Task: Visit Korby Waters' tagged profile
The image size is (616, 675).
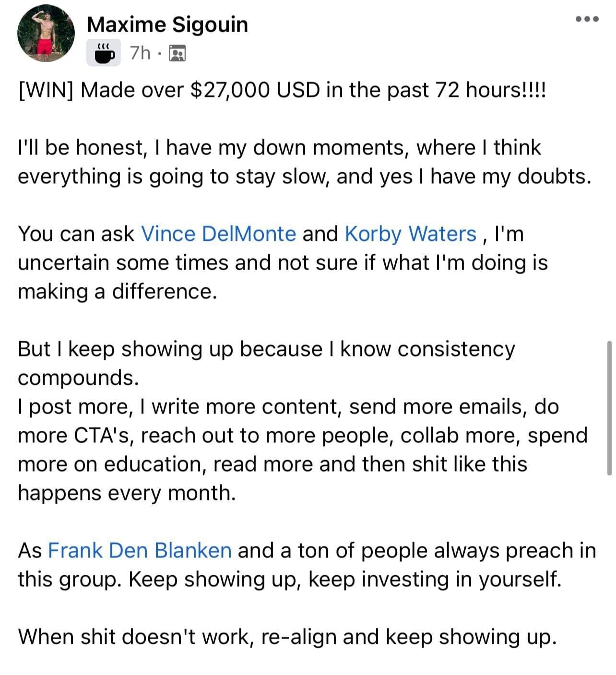Action: [411, 234]
